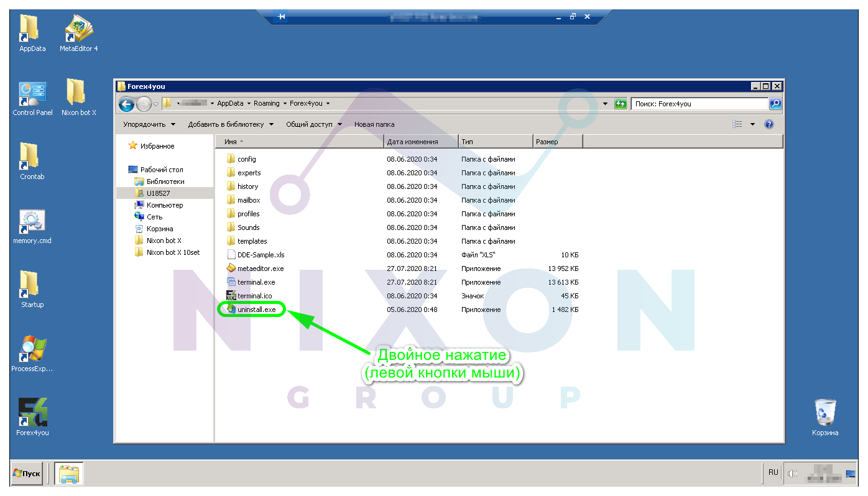
Task: Jump to Roaming in the address bar path
Action: pyautogui.click(x=267, y=104)
